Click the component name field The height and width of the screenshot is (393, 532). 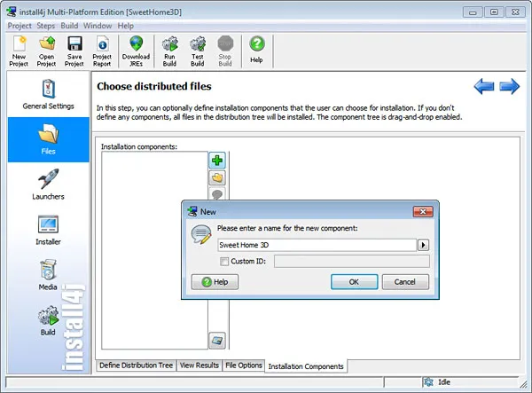[x=317, y=245]
